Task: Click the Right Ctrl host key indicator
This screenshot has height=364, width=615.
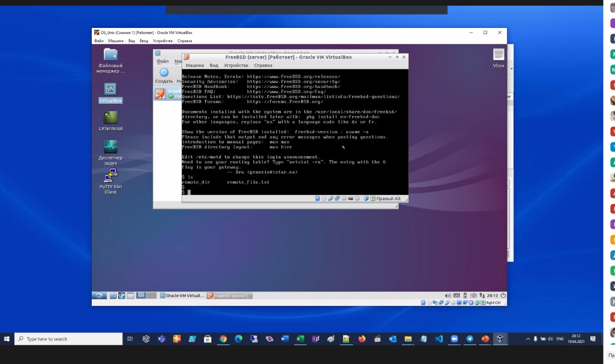Action: (x=493, y=303)
